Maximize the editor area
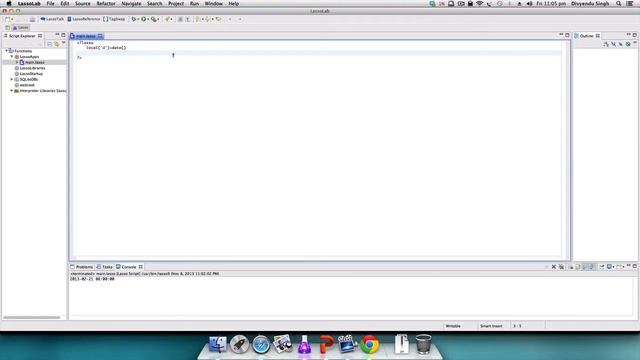640x360 pixels. click(x=567, y=35)
